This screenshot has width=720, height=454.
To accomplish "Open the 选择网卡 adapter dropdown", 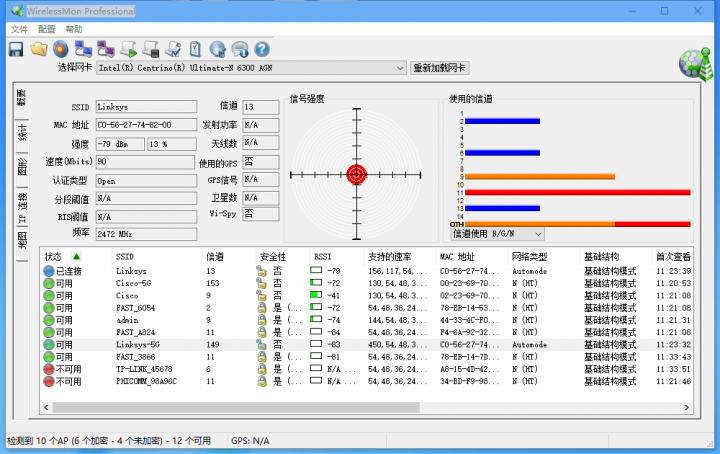I will [400, 68].
